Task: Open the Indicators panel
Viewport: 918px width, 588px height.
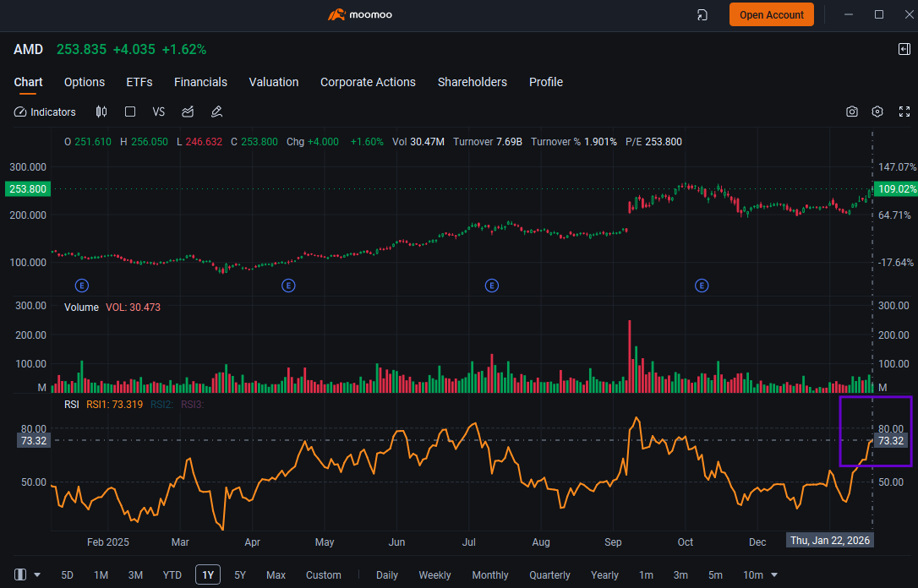Action: click(45, 112)
